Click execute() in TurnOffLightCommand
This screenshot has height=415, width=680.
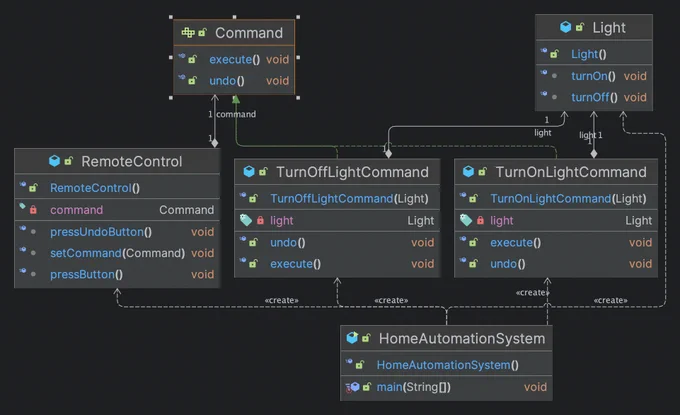click(295, 264)
